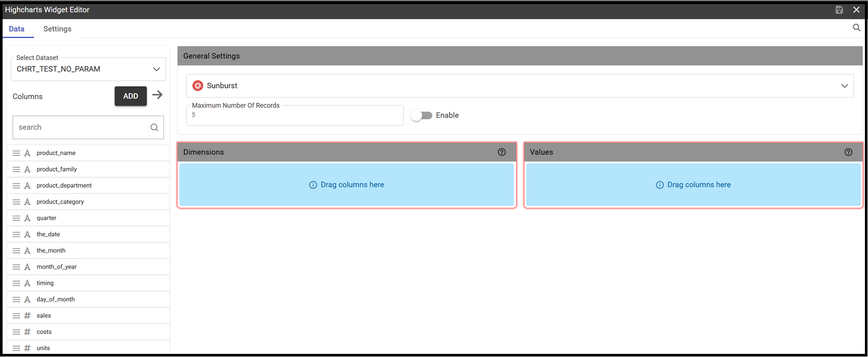Image resolution: width=868 pixels, height=357 pixels.
Task: Switch to the Settings tab
Action: pos(57,29)
